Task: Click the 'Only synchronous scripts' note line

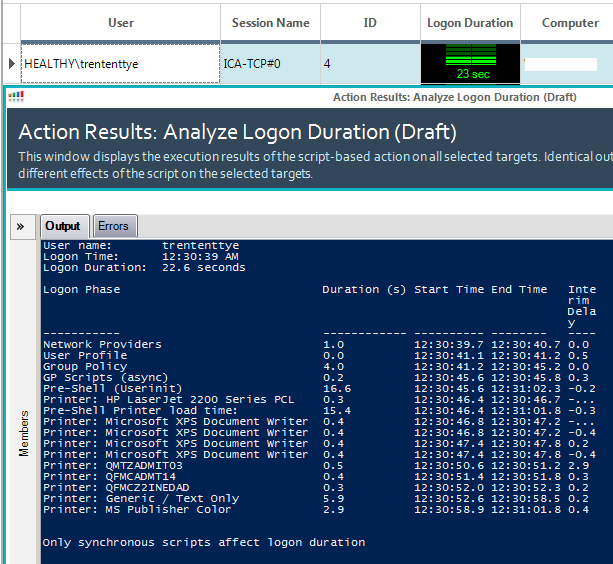Action: click(204, 542)
